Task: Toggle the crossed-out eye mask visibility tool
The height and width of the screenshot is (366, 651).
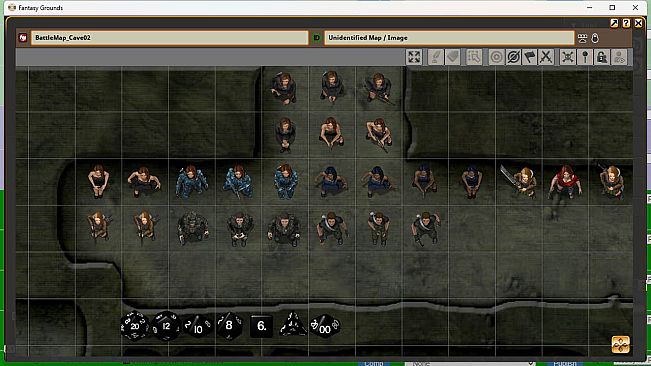Action: (x=513, y=57)
